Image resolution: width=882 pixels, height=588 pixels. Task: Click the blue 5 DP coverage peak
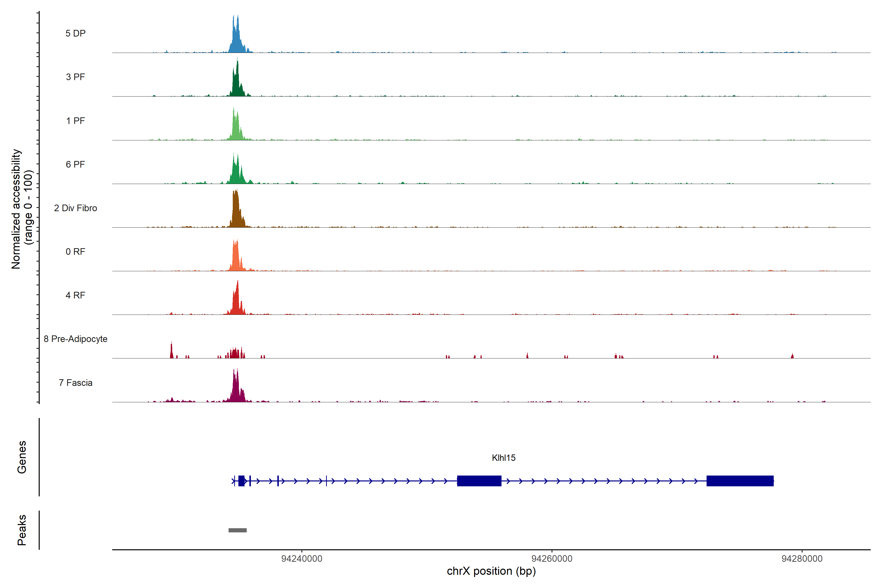click(236, 41)
